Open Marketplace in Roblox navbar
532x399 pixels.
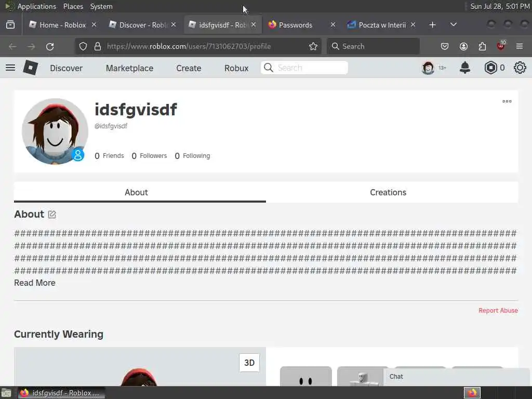[129, 68]
